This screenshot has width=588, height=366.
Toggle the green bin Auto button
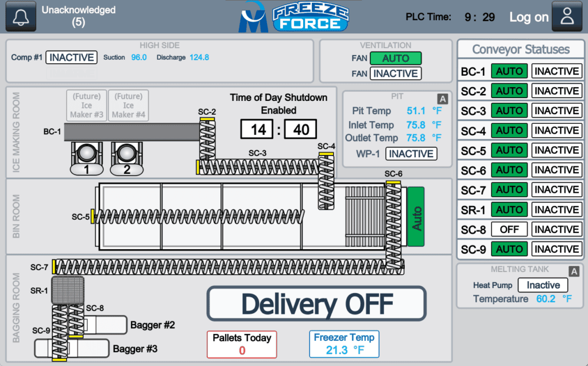click(416, 217)
